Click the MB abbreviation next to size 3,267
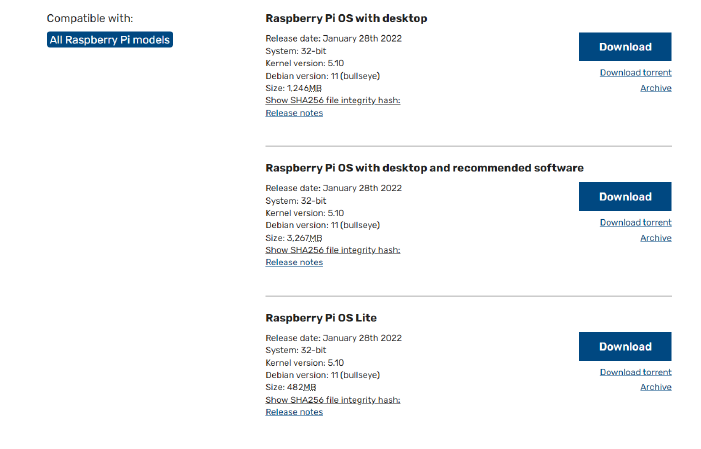The height and width of the screenshot is (449, 701). pyautogui.click(x=314, y=238)
